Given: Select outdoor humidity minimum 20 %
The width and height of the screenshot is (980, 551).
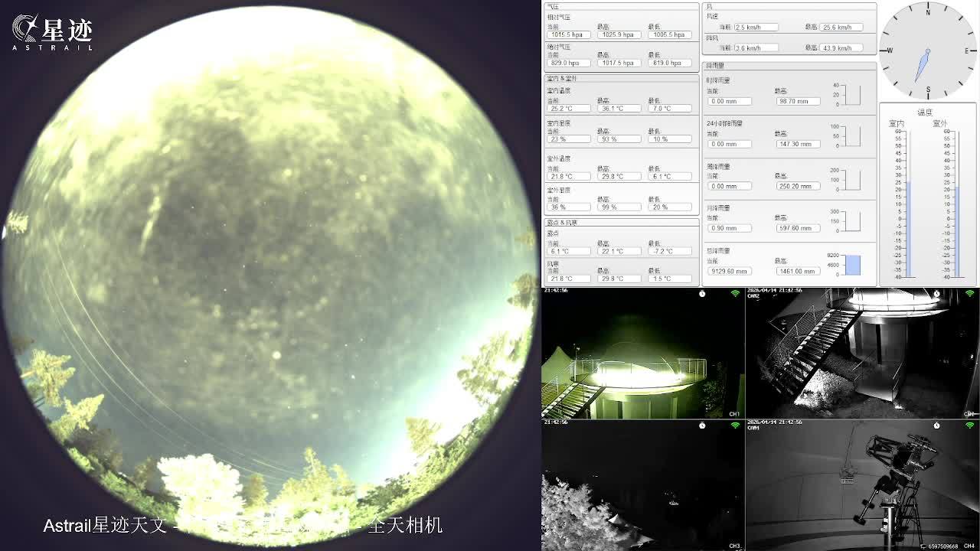Looking at the screenshot, I should click(670, 207).
